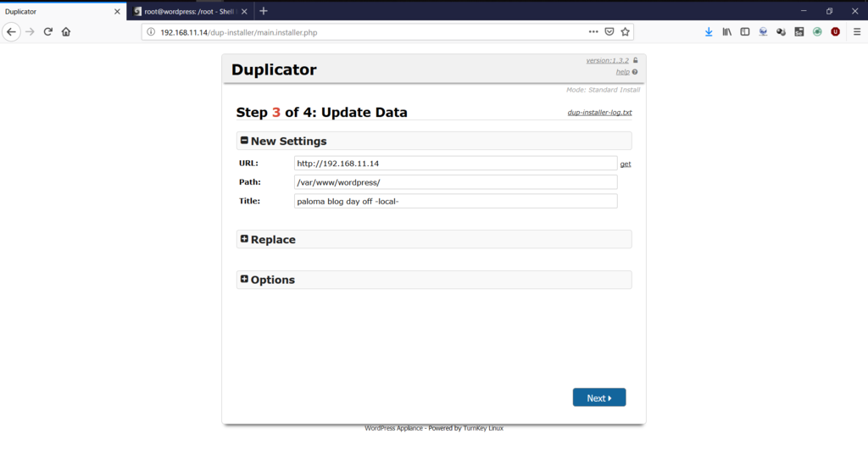This screenshot has height=467, width=868.
Task: Click the help question mark icon
Action: (635, 72)
